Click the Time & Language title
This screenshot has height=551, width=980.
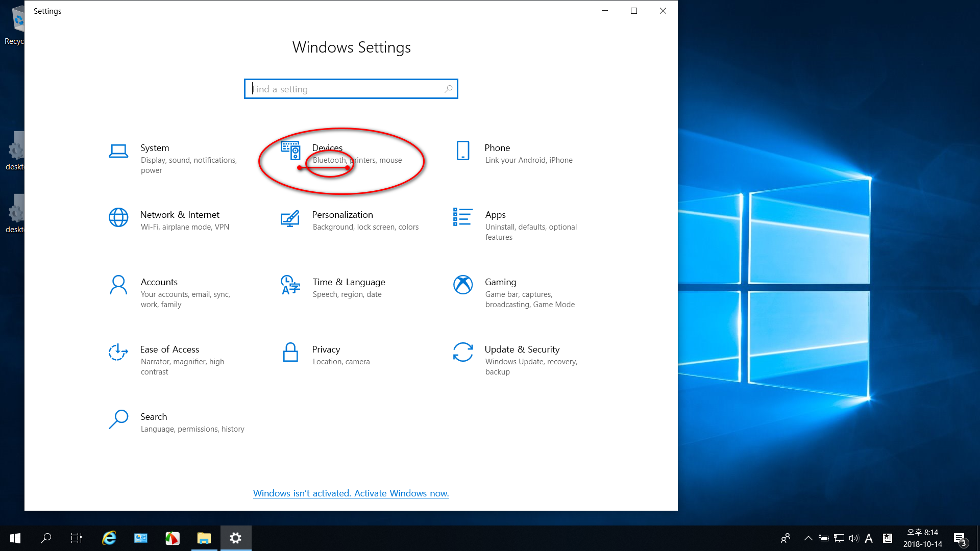(349, 282)
